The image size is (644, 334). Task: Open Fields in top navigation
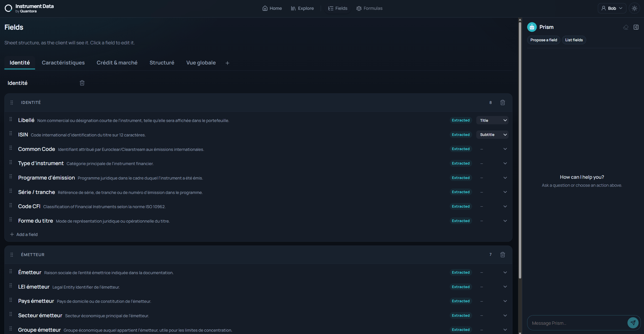tap(337, 8)
